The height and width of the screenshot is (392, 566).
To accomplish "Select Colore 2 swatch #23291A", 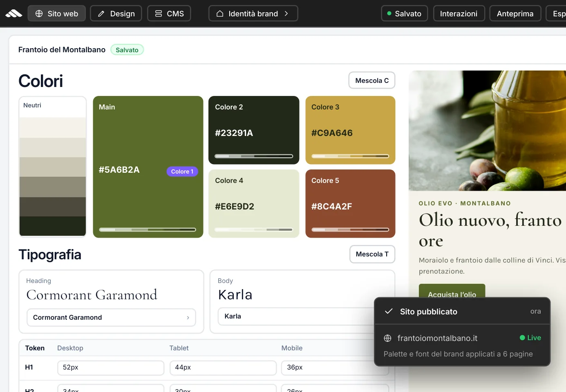I will [x=254, y=130].
